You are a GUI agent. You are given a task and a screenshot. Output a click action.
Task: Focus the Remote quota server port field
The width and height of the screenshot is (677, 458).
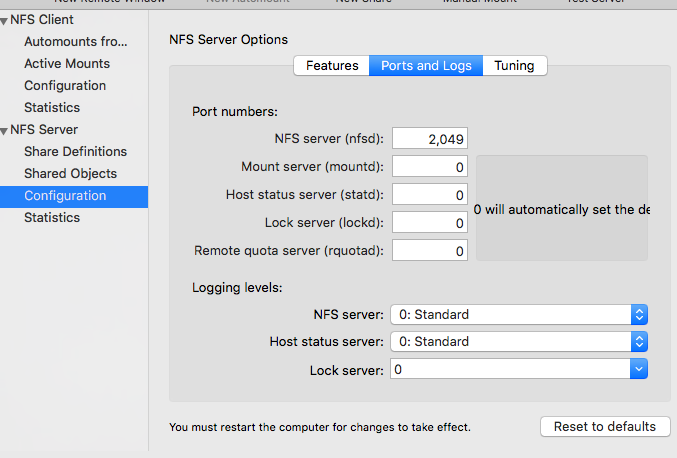coord(430,251)
